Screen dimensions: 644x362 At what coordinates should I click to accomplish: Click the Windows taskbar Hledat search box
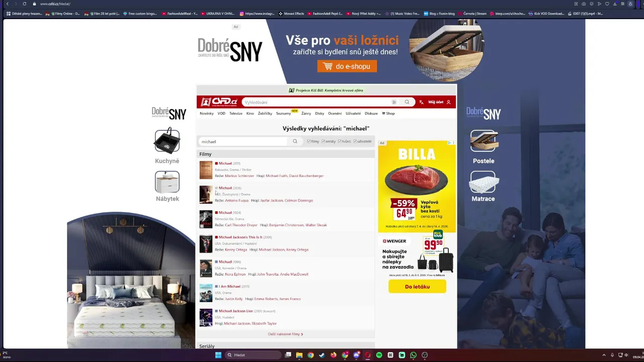[253, 355]
